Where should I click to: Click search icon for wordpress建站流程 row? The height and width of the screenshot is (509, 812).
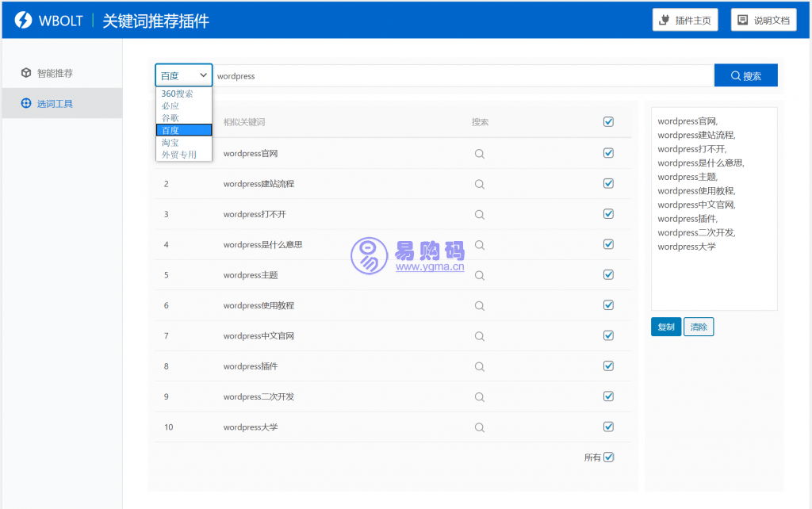[x=479, y=184]
